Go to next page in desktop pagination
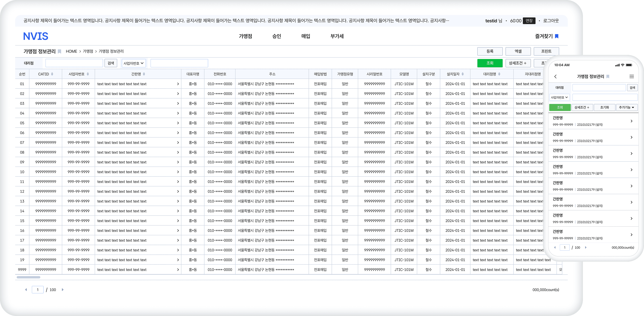The height and width of the screenshot is (316, 644). tap(63, 290)
